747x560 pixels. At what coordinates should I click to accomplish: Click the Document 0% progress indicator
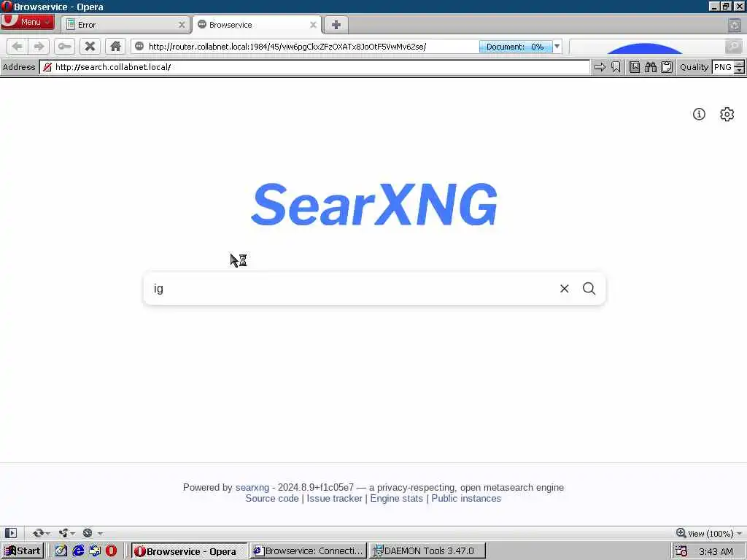516,46
